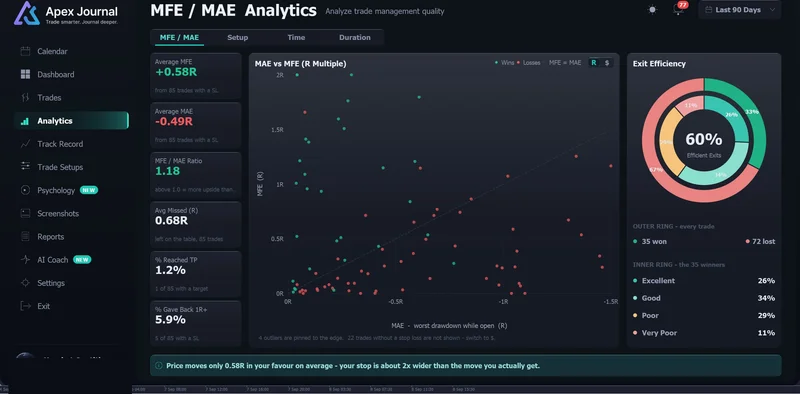
Task: Click the NEW badge next to AI Coach
Action: pyautogui.click(x=82, y=260)
